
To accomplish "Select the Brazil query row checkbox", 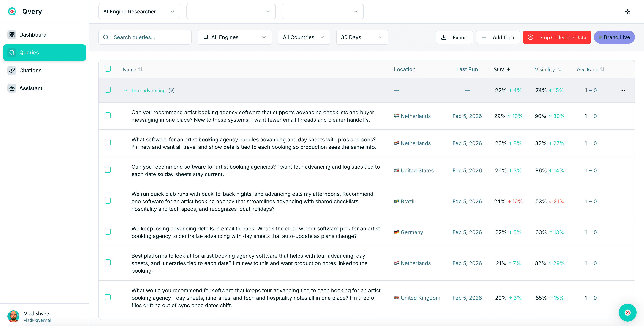I will pos(108,200).
